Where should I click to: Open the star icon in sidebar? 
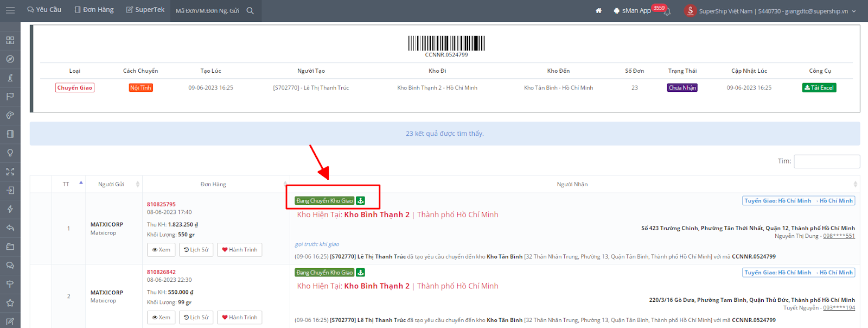[x=10, y=303]
